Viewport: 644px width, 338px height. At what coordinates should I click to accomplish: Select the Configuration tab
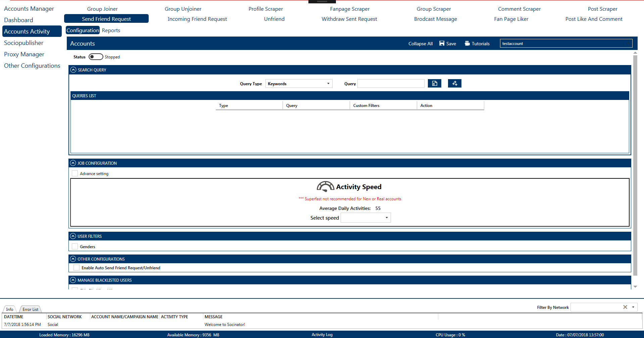(83, 30)
